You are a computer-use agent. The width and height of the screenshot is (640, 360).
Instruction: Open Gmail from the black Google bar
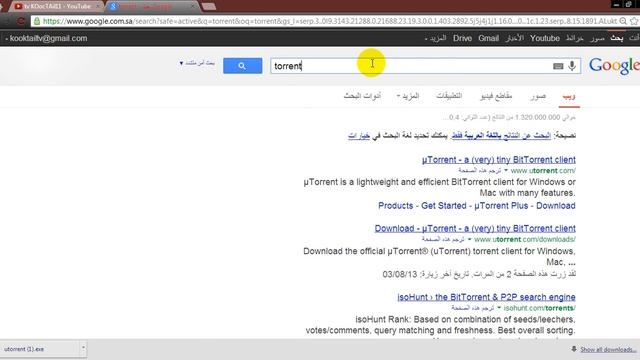click(489, 38)
